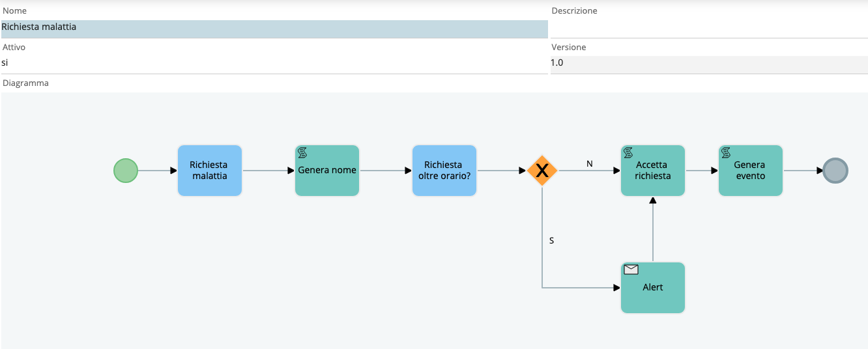This screenshot has height=349, width=868.
Task: Click the N label on the gateway flow
Action: (590, 164)
